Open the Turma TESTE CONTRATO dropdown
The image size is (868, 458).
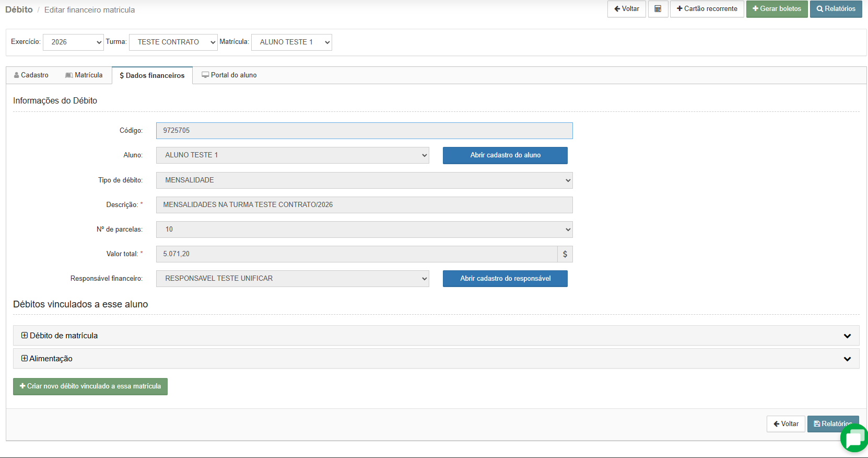click(173, 42)
